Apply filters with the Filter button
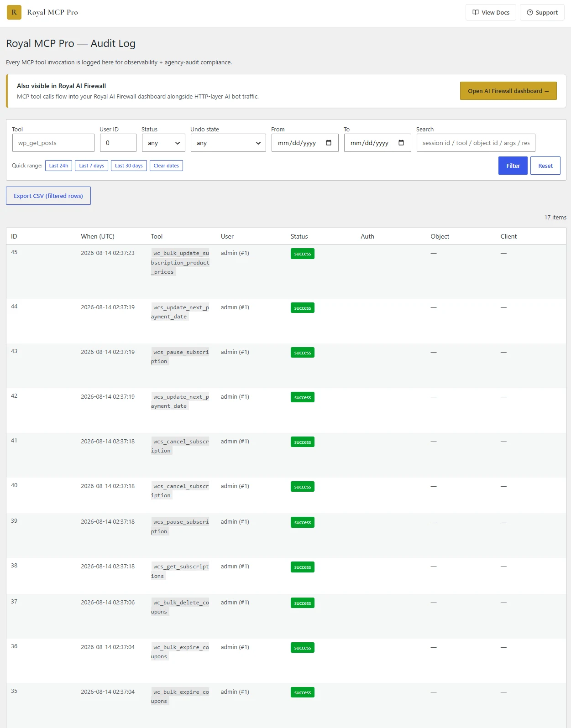The width and height of the screenshot is (571, 728). [x=513, y=166]
